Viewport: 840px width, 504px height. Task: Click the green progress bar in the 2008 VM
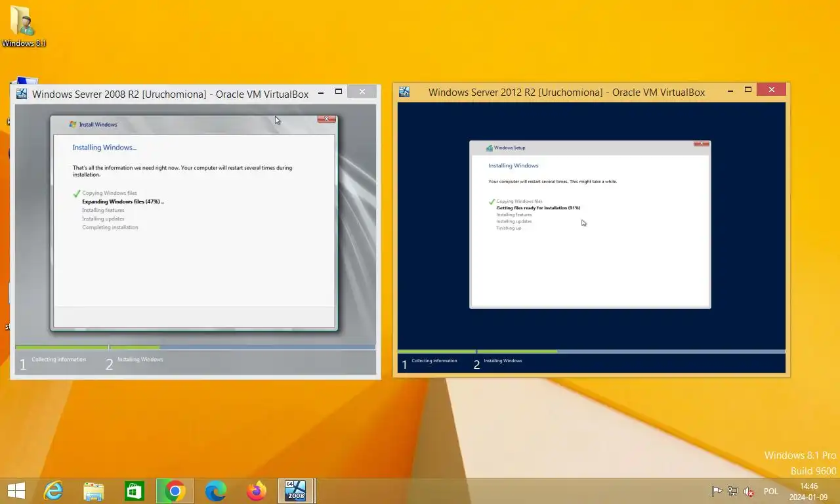pos(87,347)
